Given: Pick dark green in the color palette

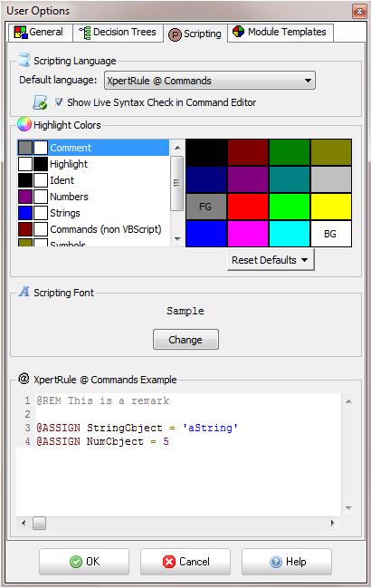Looking at the screenshot, I should coord(290,152).
